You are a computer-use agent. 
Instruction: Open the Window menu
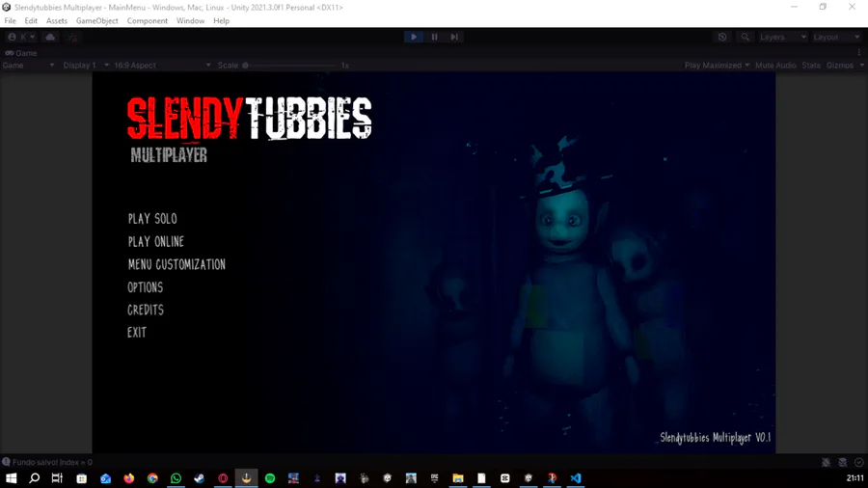(x=190, y=21)
